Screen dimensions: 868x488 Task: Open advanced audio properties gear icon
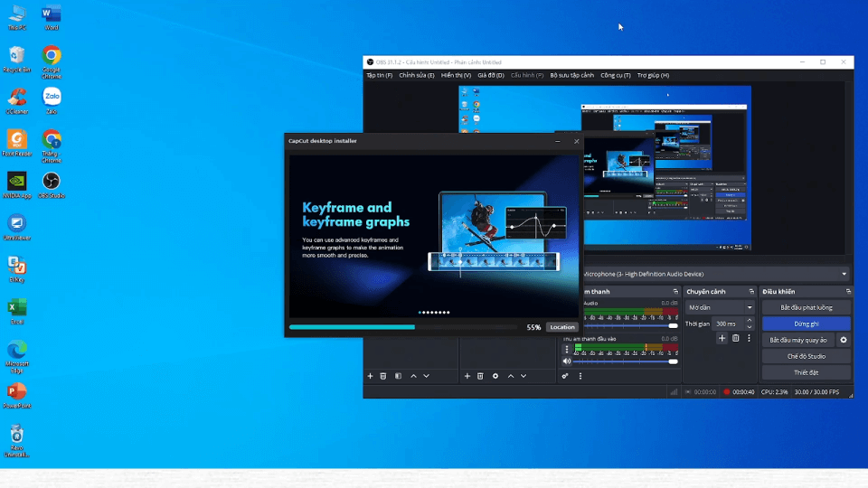click(565, 376)
